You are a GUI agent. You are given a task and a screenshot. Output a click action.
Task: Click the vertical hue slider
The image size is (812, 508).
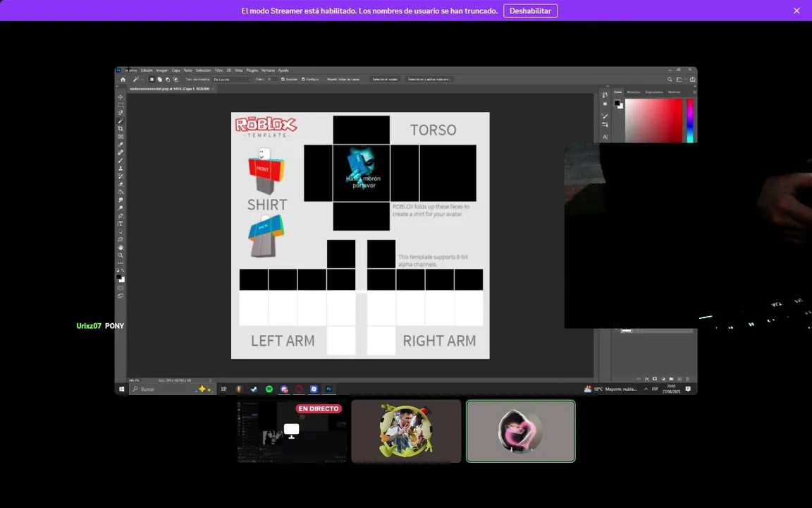point(690,120)
